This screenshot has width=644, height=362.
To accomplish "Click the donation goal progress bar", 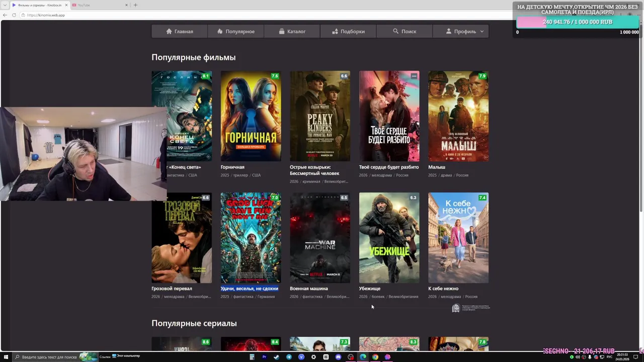I will click(578, 22).
